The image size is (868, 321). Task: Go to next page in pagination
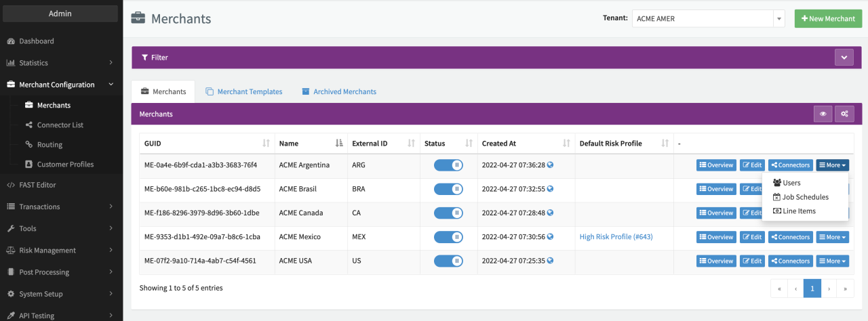click(829, 288)
